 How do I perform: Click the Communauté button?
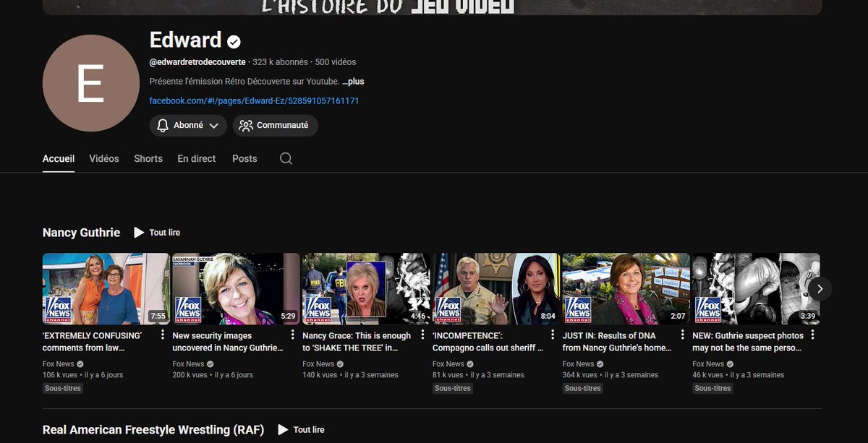[x=275, y=125]
